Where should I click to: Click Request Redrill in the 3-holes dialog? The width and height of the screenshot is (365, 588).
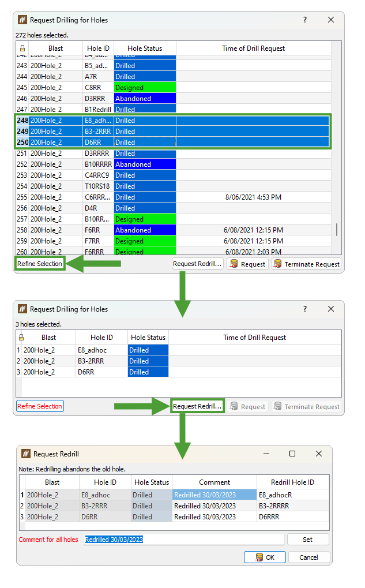tap(197, 406)
